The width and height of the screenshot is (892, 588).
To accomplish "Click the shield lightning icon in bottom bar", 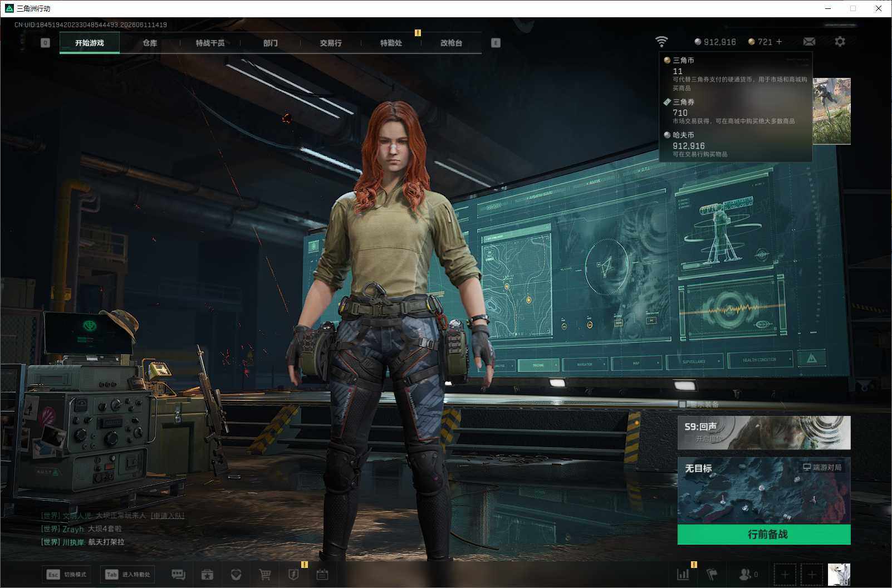I will click(293, 574).
